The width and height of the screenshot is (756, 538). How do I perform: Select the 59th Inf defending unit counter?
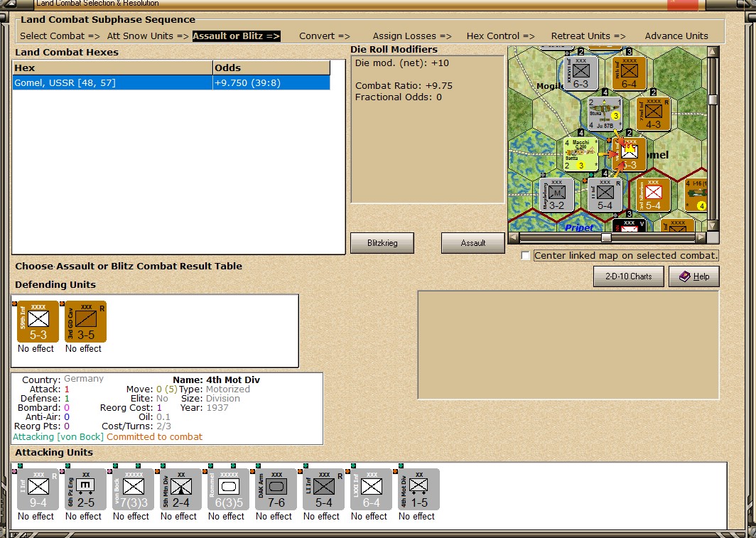click(x=38, y=321)
